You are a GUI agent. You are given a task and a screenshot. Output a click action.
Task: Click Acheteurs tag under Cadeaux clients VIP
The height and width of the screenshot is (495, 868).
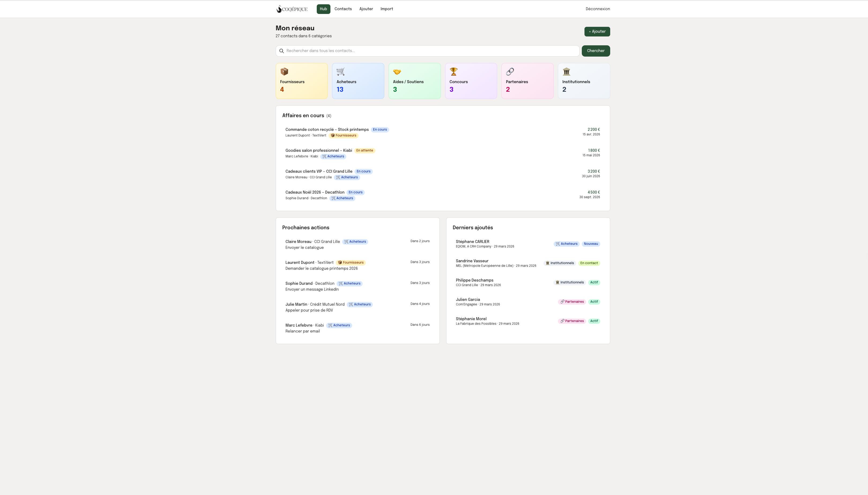click(x=347, y=178)
